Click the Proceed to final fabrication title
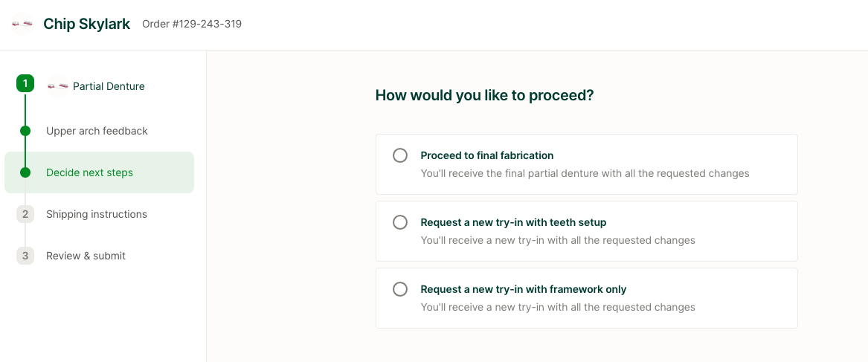The image size is (868, 362). coord(487,155)
